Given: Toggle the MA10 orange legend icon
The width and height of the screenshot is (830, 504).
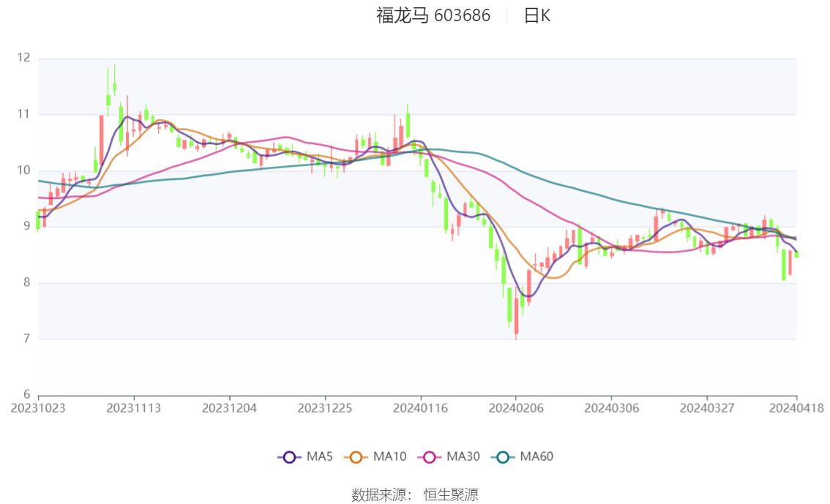Looking at the screenshot, I should (356, 457).
